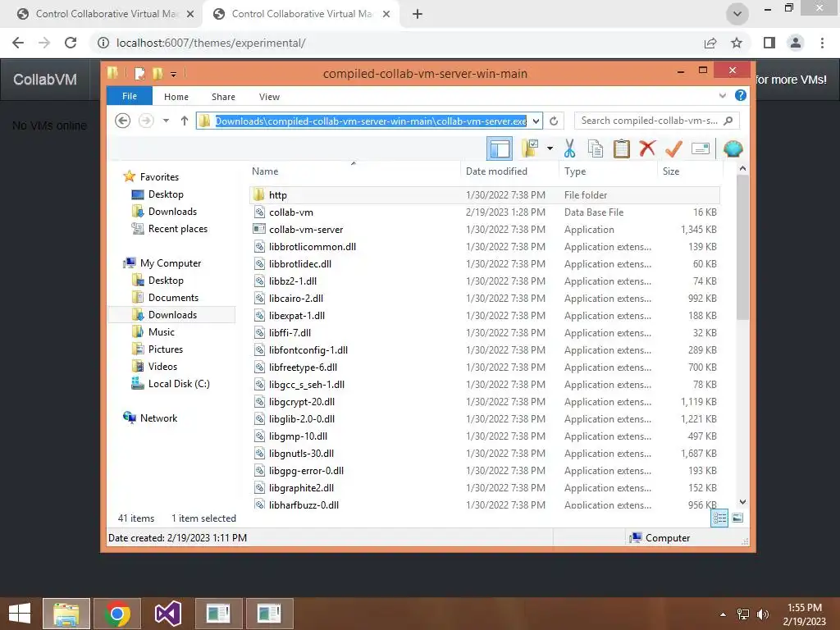Sort files by Size column
The height and width of the screenshot is (630, 840).
(x=690, y=171)
